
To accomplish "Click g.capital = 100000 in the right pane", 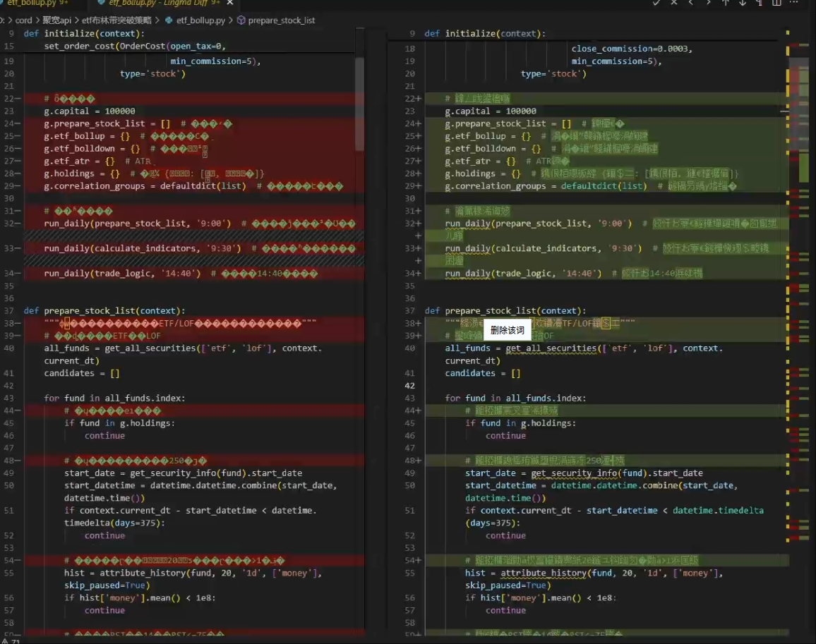I will [x=491, y=111].
